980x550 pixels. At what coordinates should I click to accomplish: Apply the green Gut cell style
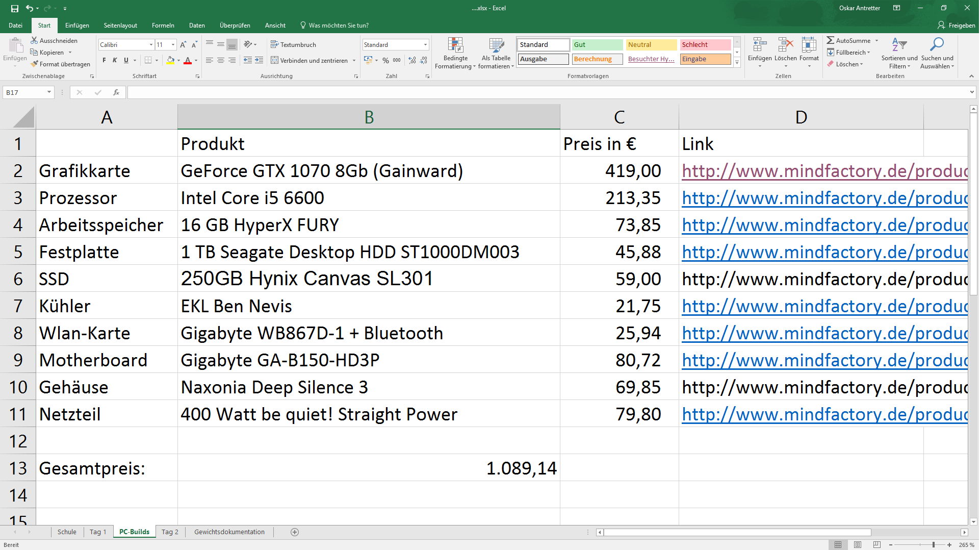[x=597, y=45]
